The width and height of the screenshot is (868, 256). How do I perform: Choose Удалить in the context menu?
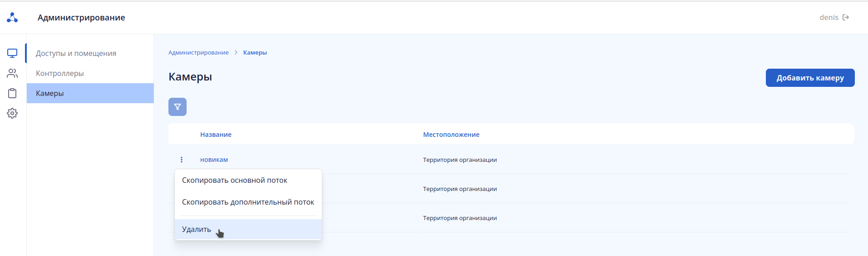click(197, 230)
